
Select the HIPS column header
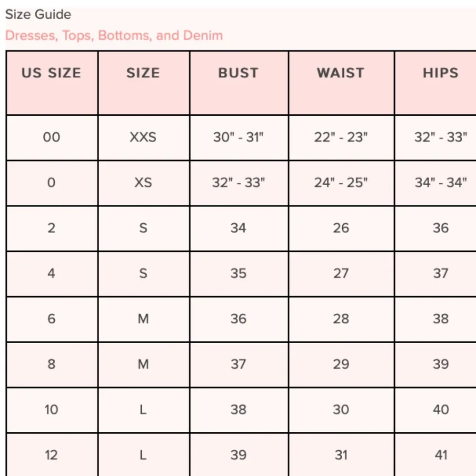click(x=440, y=73)
